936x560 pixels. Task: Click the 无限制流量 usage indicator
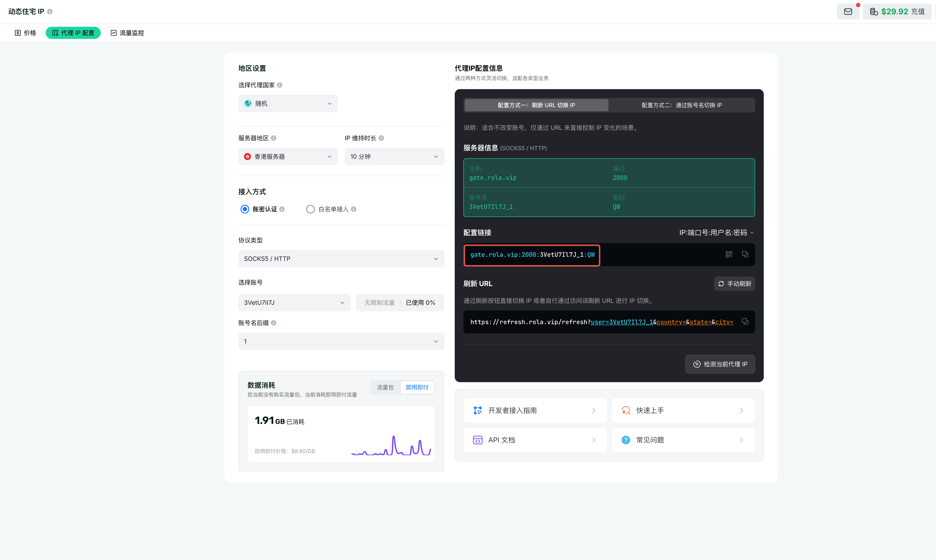(x=400, y=303)
